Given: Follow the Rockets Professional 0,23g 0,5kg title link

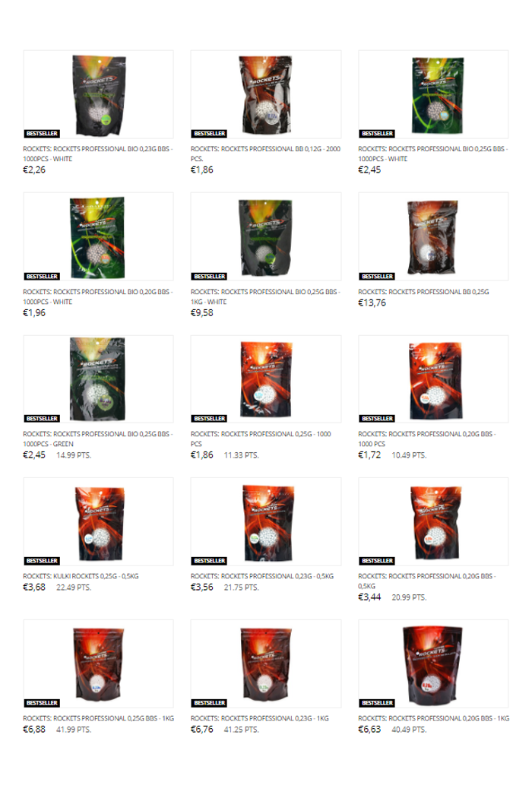Looking at the screenshot, I should tap(262, 576).
